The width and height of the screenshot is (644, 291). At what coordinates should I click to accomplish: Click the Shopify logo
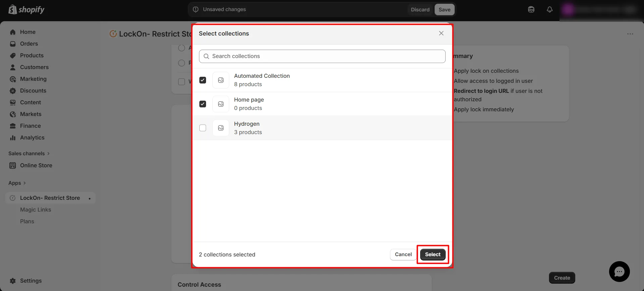tap(27, 9)
